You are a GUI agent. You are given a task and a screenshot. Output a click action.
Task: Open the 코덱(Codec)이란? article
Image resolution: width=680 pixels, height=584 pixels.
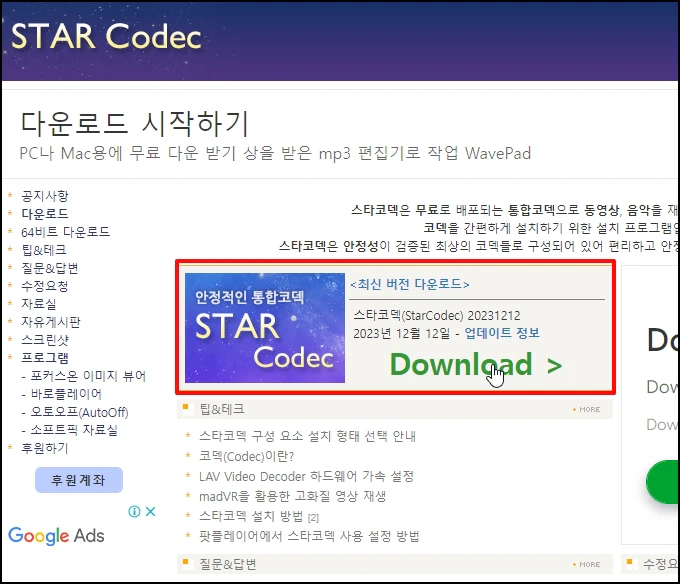click(247, 456)
